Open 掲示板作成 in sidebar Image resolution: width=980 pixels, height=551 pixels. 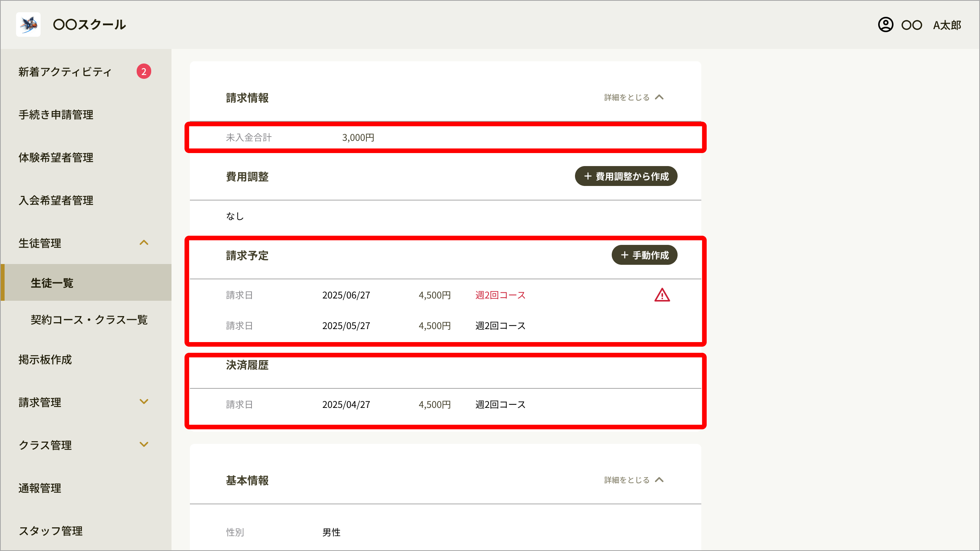[x=45, y=360]
